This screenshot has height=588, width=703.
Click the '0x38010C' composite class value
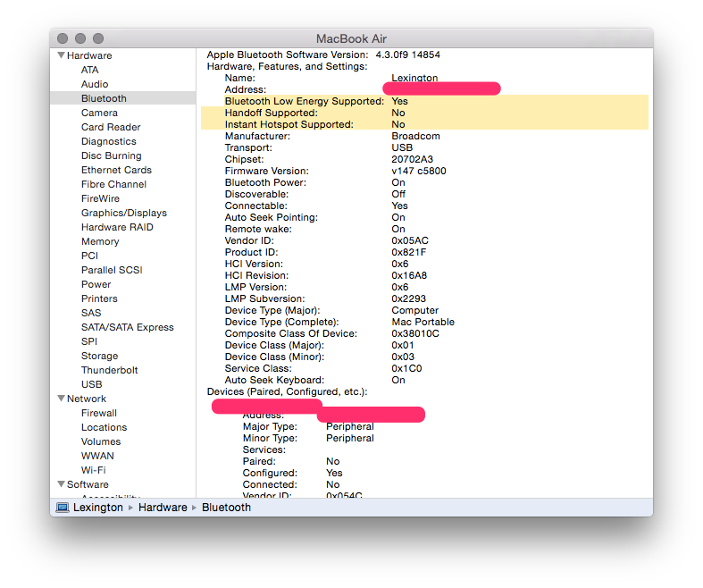(415, 333)
